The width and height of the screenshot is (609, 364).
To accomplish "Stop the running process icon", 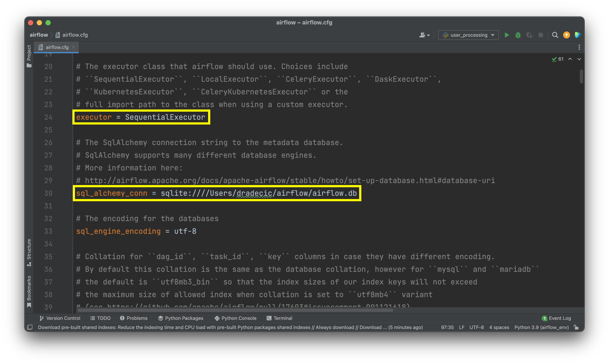I will pyautogui.click(x=541, y=35).
